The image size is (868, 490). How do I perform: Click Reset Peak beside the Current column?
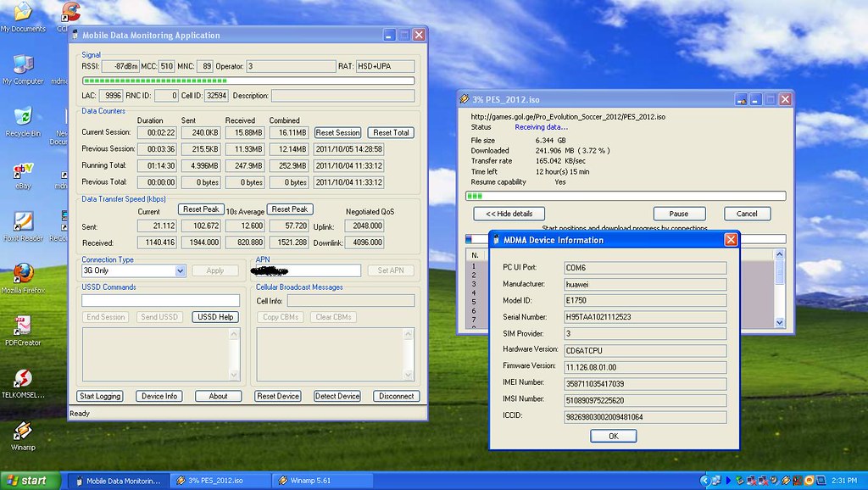[201, 209]
